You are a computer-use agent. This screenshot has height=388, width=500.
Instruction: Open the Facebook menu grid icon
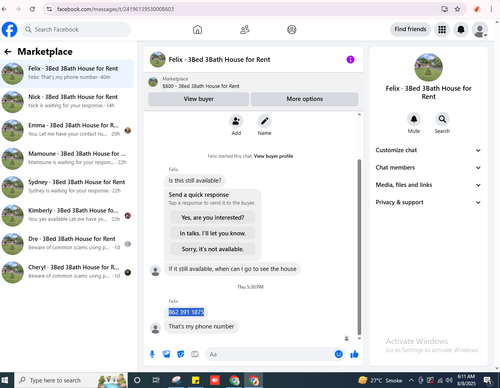442,30
